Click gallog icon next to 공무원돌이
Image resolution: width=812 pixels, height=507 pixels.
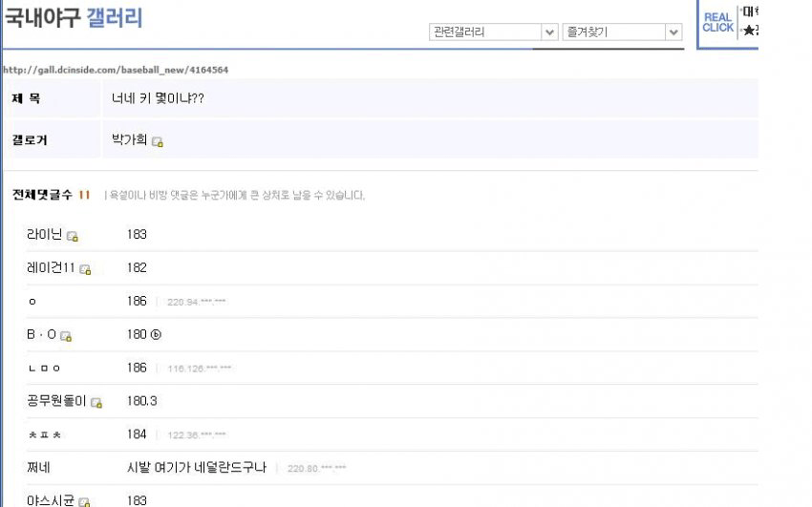(96, 403)
